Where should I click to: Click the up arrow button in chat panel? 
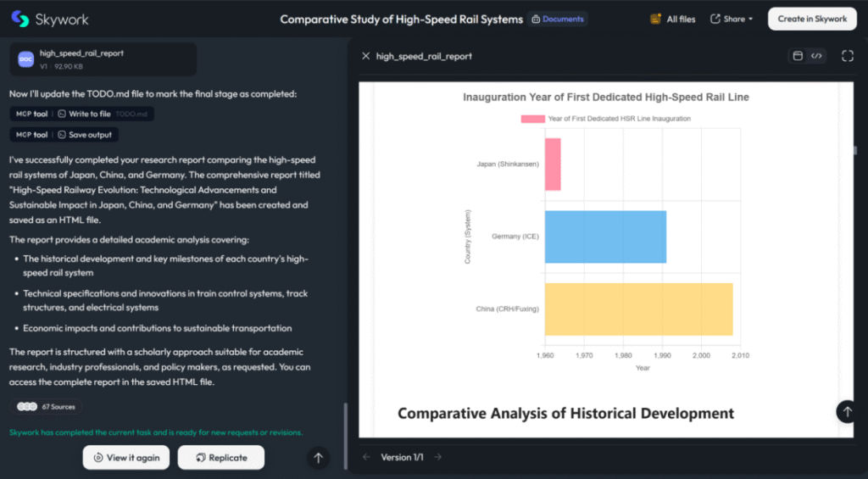[318, 458]
